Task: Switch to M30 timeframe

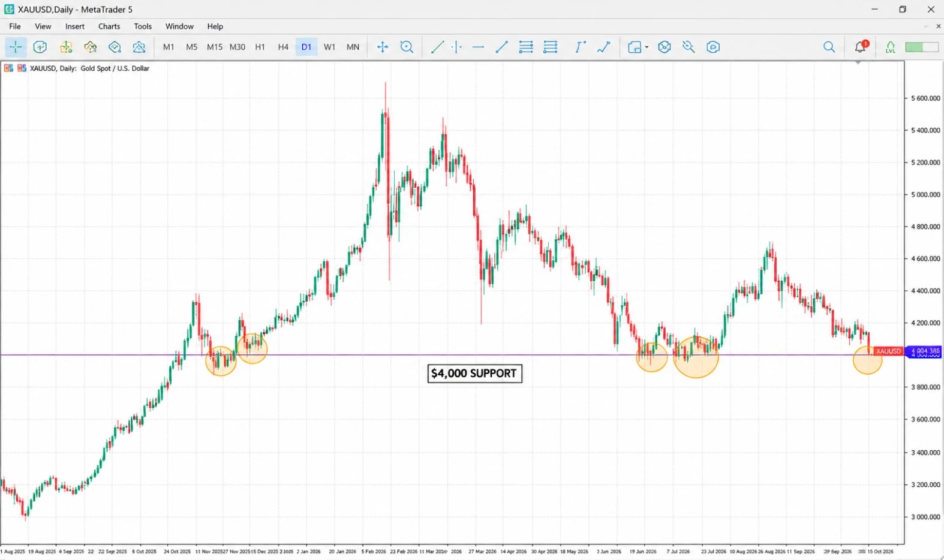Action: tap(237, 47)
